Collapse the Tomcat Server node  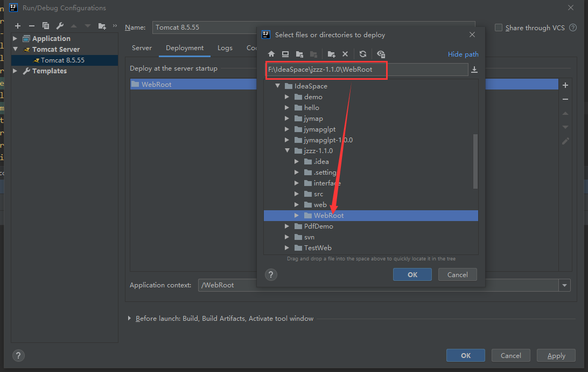coord(16,49)
